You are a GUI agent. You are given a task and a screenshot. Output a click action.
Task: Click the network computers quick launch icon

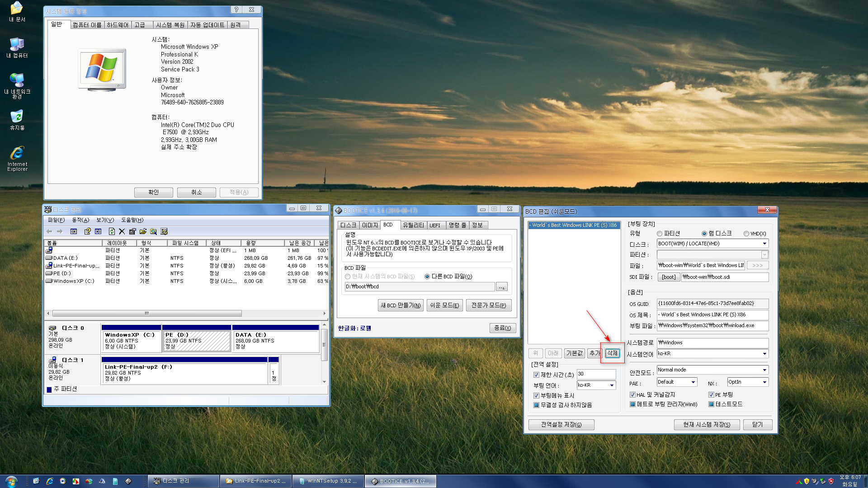[102, 481]
